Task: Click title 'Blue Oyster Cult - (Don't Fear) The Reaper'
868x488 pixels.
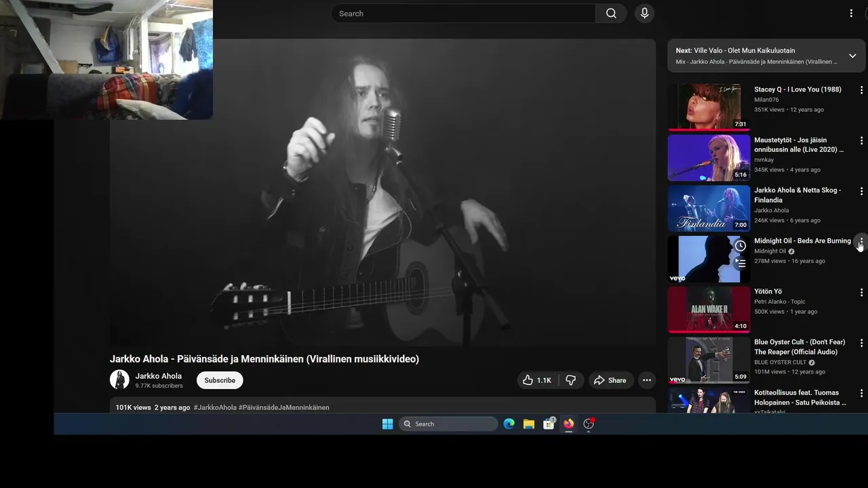Action: point(800,347)
